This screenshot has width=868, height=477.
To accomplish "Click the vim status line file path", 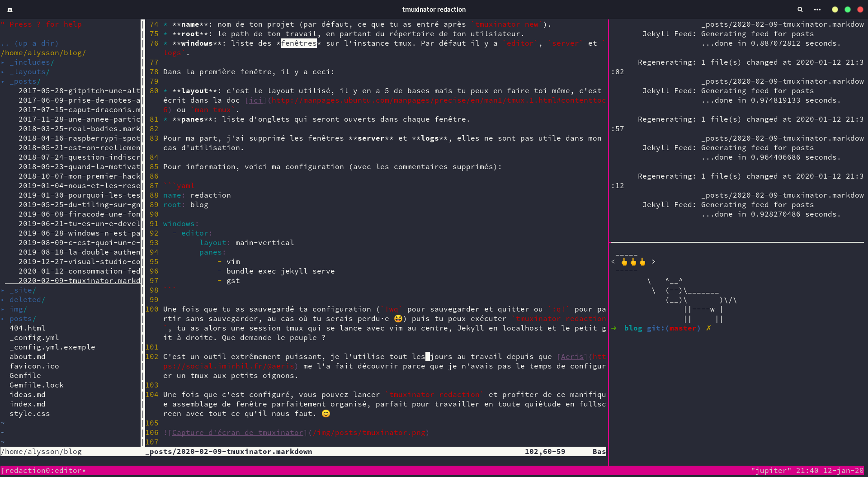I will pos(229,452).
